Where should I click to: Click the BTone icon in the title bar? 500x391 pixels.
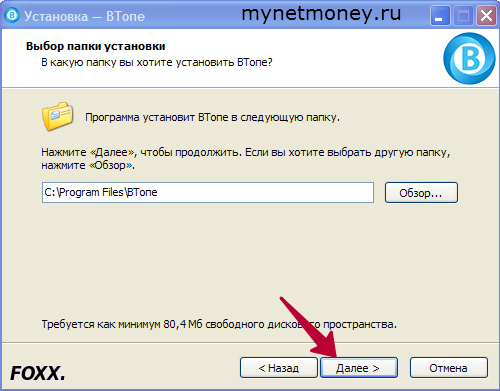tap(12, 15)
